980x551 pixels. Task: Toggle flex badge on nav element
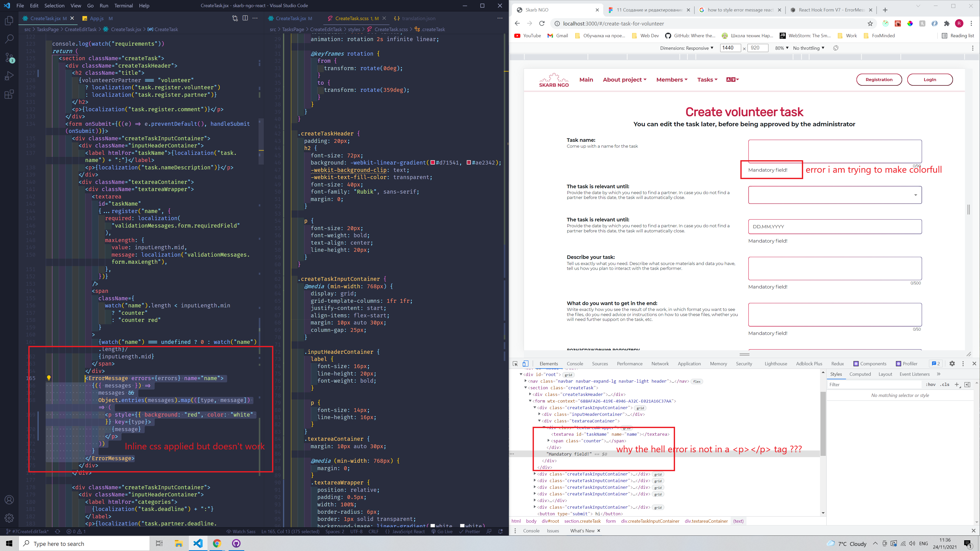click(696, 381)
